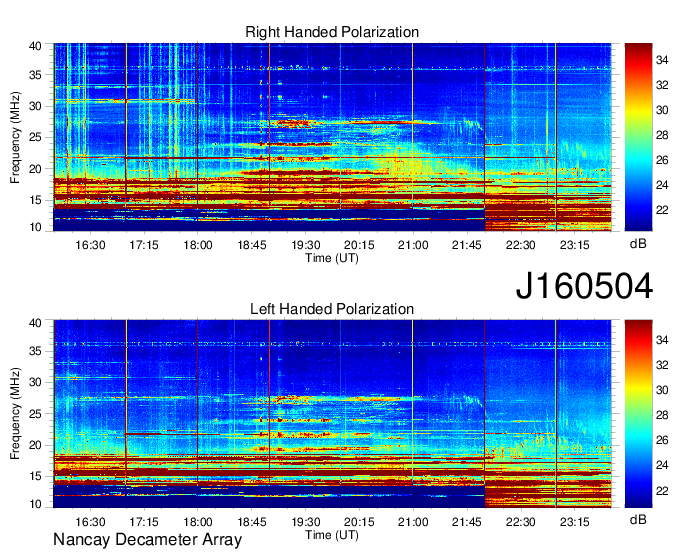Screen dimensions: 680x552
Task: Click the 19:30 time tick under top plot
Action: [305, 245]
